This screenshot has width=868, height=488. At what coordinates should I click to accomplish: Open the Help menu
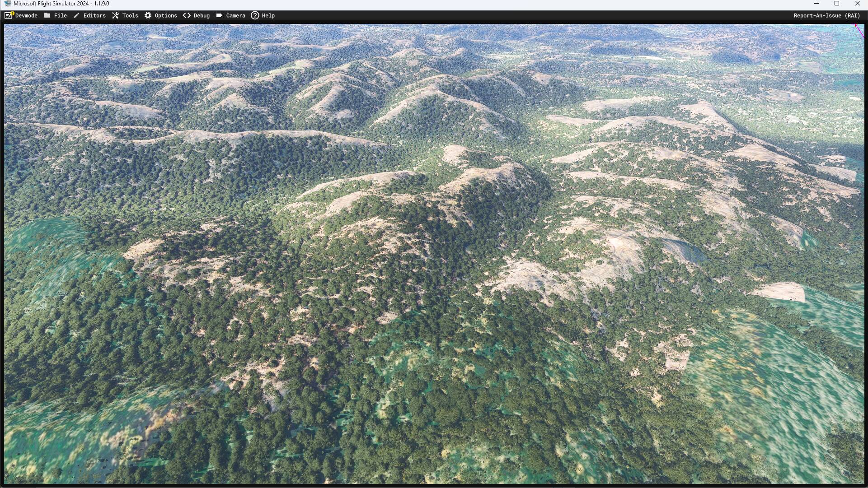268,15
